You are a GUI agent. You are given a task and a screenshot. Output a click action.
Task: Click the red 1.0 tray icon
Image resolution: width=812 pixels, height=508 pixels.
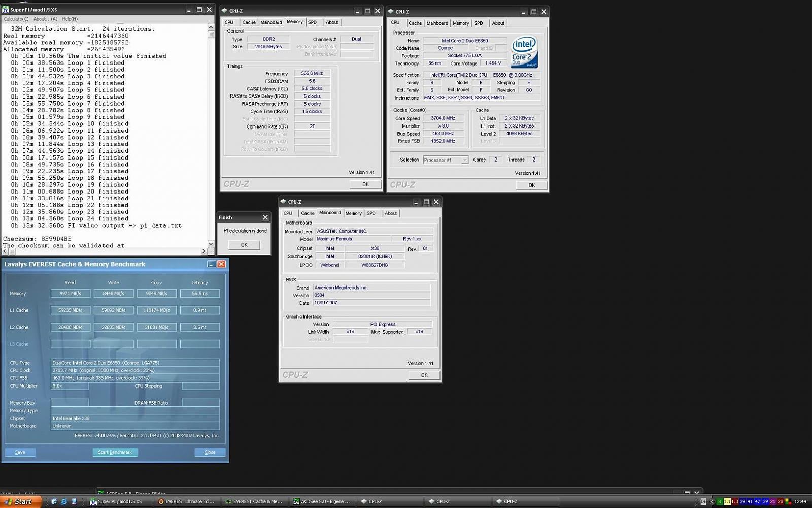tap(735, 502)
